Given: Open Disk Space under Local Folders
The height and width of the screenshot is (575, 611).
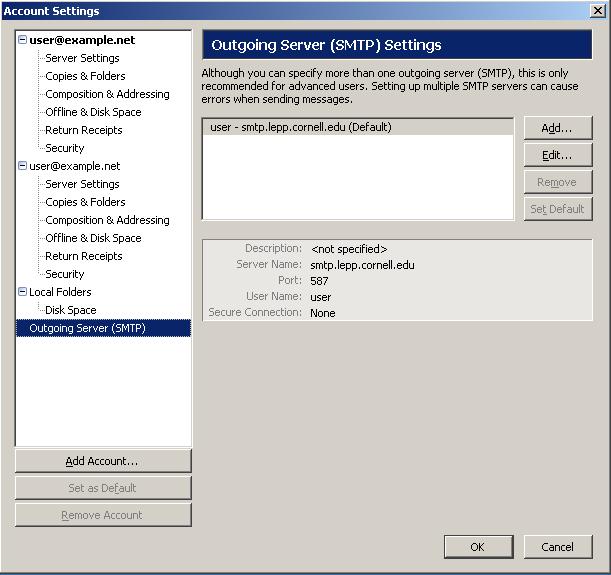Looking at the screenshot, I should tap(71, 310).
